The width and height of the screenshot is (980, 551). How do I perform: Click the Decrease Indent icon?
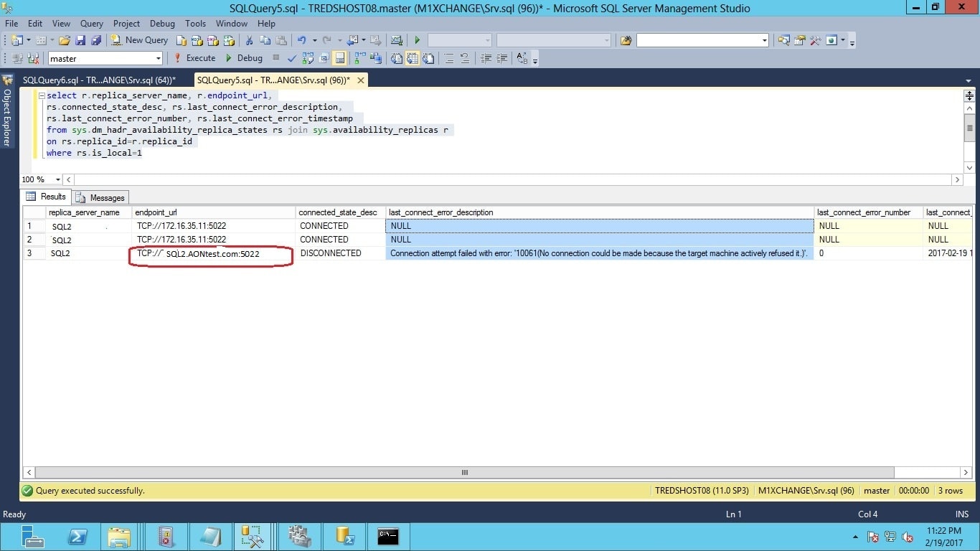pyautogui.click(x=486, y=59)
